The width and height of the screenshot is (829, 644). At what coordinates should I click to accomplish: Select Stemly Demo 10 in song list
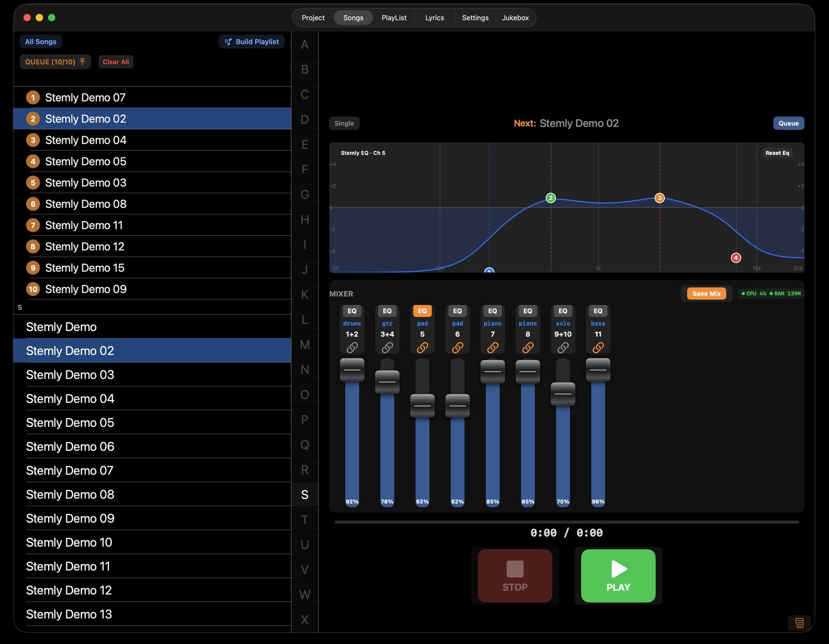coord(152,542)
